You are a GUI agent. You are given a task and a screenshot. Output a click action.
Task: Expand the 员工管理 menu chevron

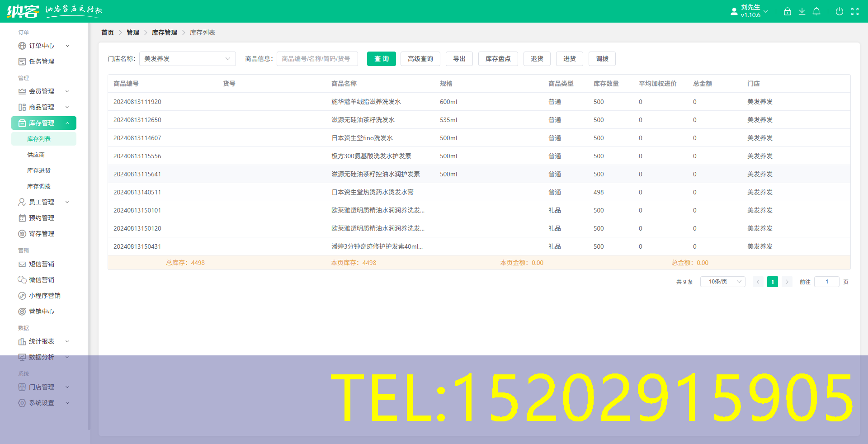67,202
